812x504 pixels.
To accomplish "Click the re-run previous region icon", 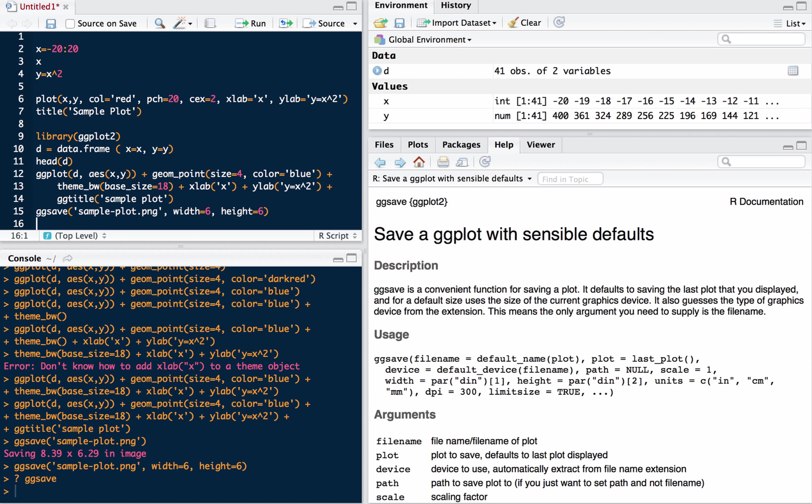I will click(286, 23).
